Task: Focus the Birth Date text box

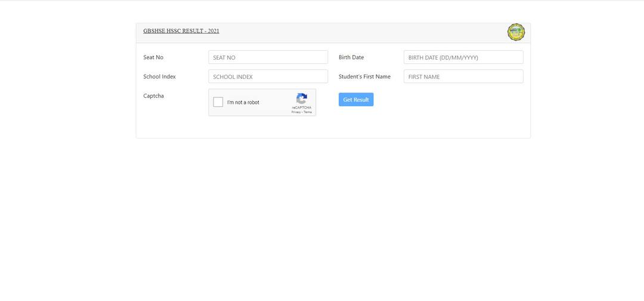Action: coord(463,57)
